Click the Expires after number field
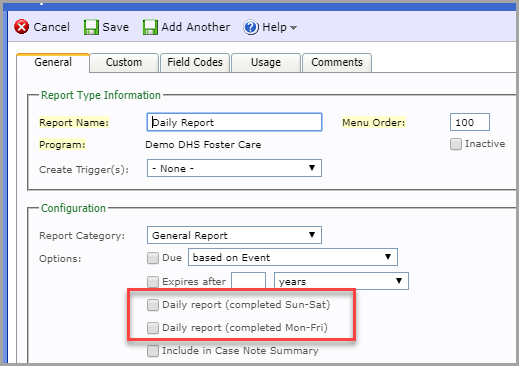Viewport: 519px width, 366px height. (x=249, y=281)
